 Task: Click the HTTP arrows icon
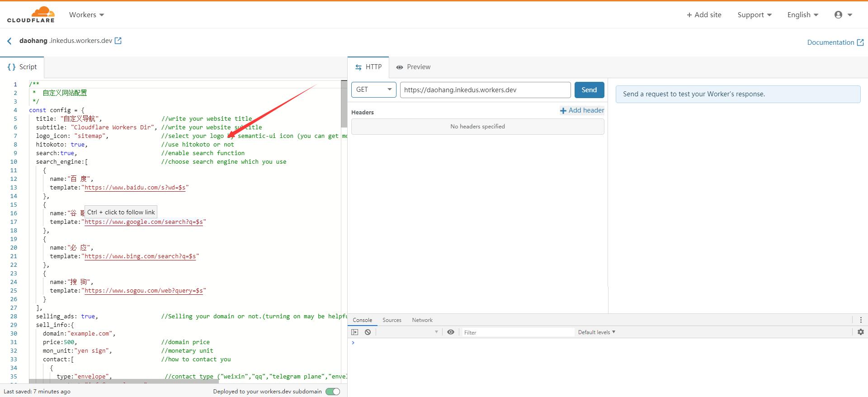coord(358,67)
